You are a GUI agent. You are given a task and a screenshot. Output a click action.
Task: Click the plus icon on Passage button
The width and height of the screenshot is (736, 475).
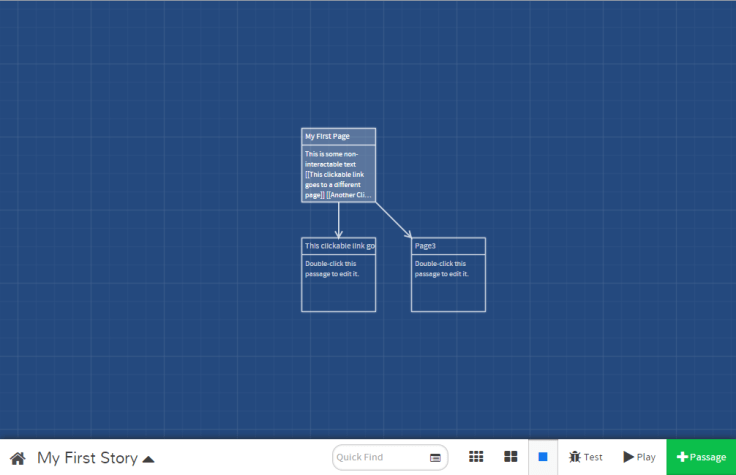click(x=682, y=457)
